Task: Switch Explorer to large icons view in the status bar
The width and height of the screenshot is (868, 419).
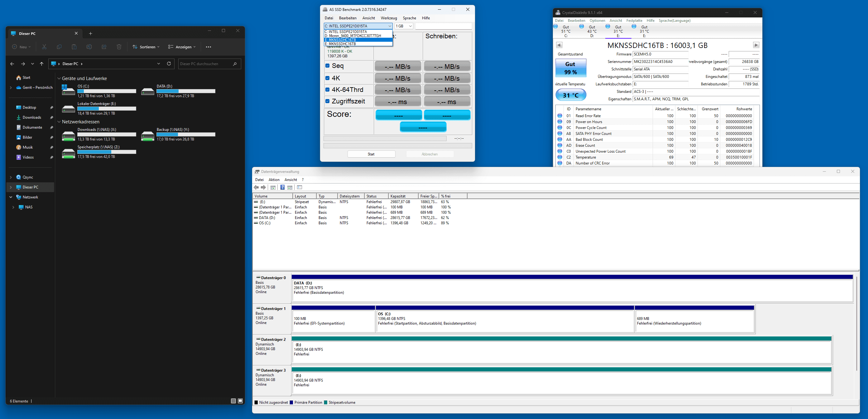Action: point(240,401)
